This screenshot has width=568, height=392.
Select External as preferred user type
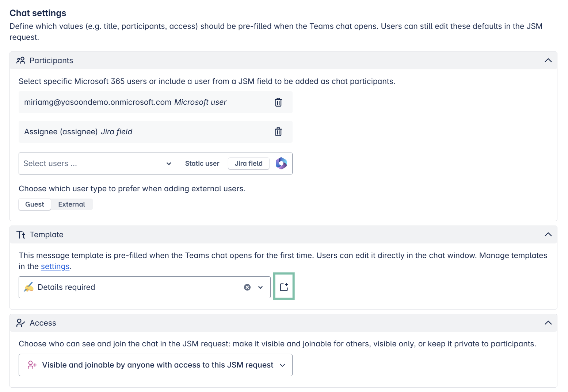coord(72,204)
